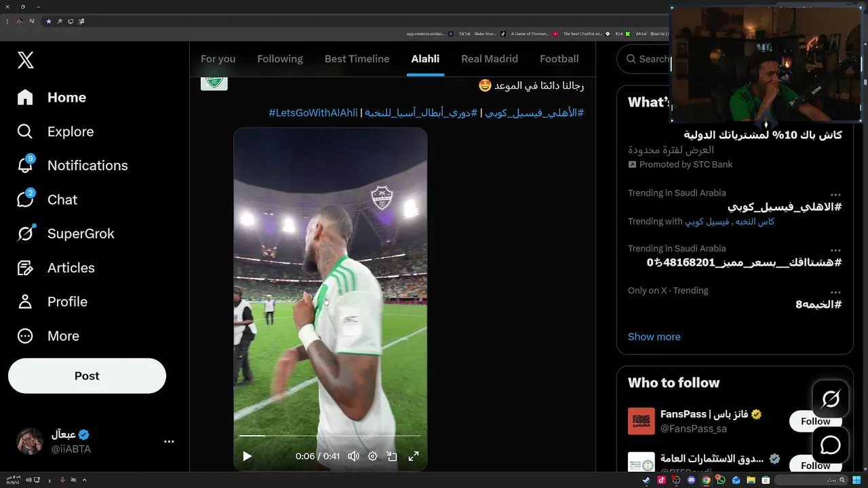This screenshot has width=868, height=488.
Task: Open the SuperGrok icon in sidebar
Action: (x=25, y=233)
